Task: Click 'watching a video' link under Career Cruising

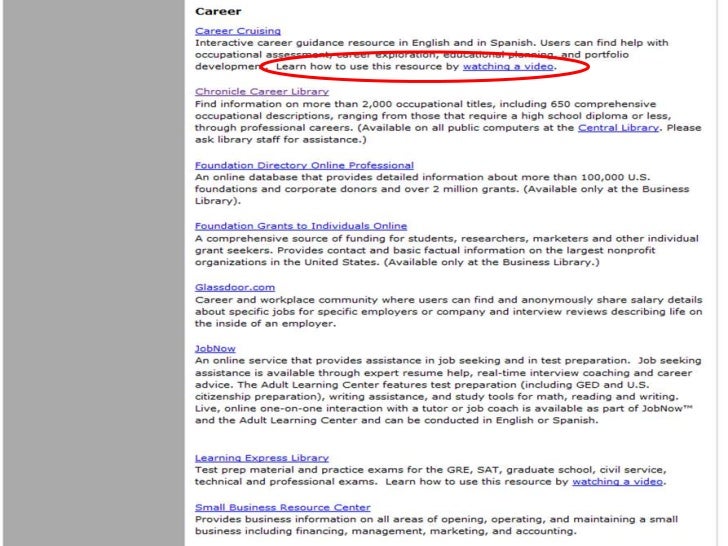Action: point(508,66)
